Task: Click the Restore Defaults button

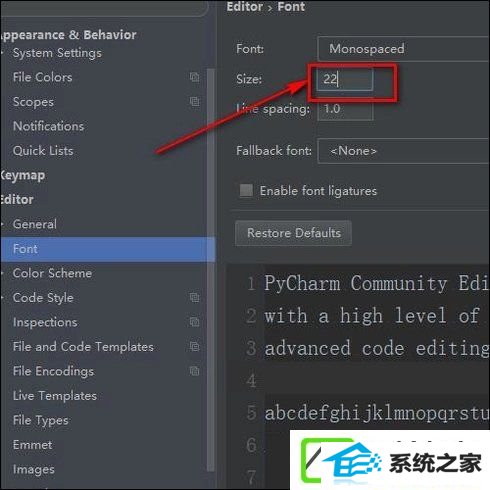Action: click(x=293, y=233)
